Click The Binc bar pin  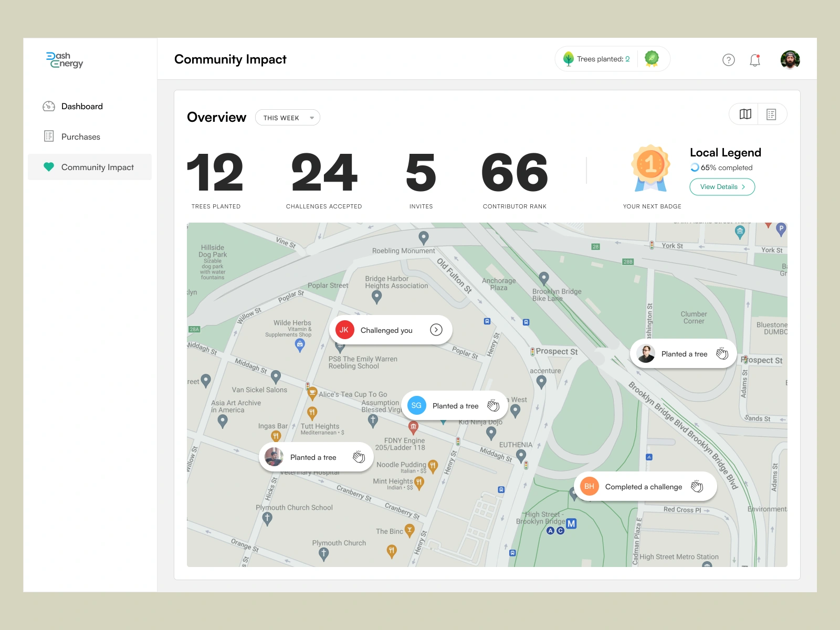pos(409,531)
